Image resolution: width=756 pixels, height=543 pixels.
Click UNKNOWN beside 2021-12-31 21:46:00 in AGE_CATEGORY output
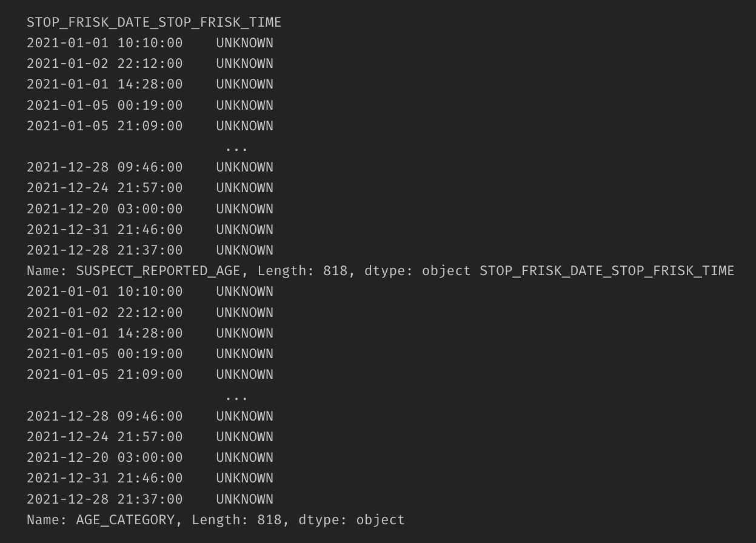[244, 478]
